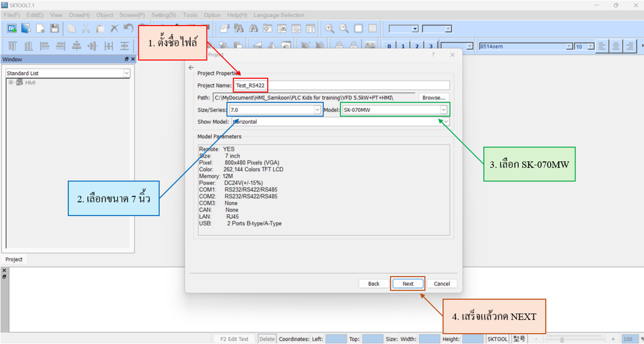Click the Project Name input field
The height and width of the screenshot is (344, 644).
point(357,86)
